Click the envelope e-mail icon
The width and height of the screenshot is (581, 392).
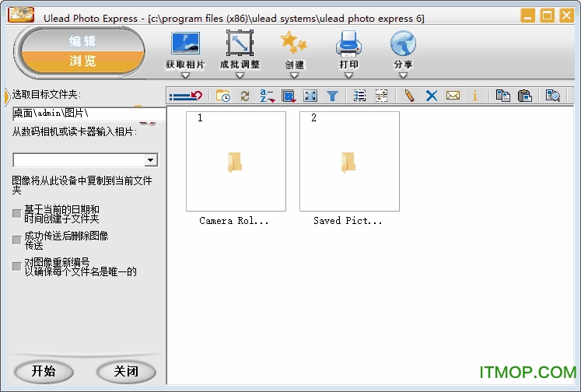tap(453, 96)
